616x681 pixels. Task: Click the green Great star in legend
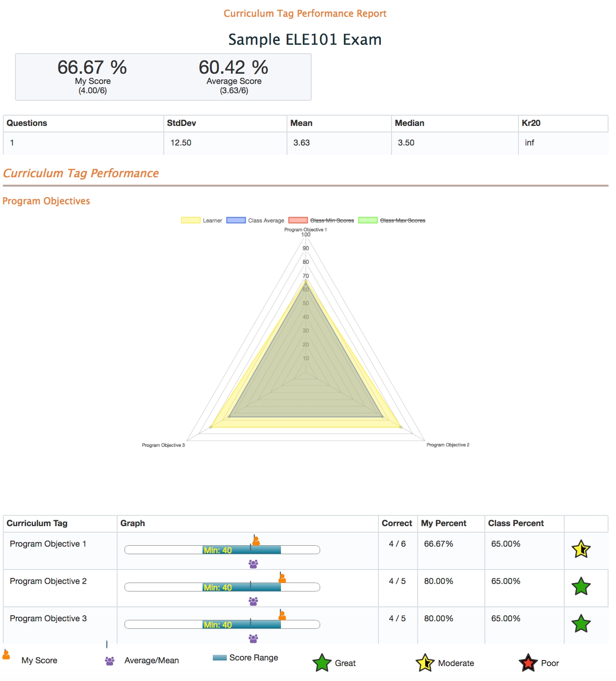[x=322, y=663]
